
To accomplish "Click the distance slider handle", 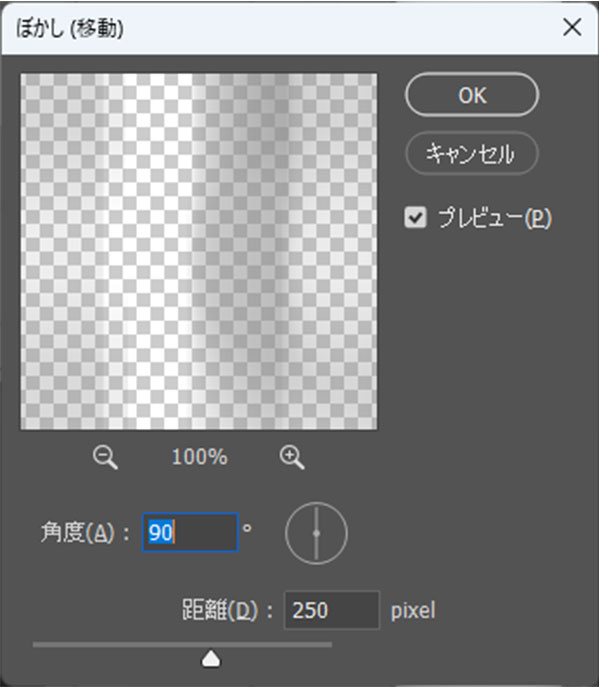I will (x=211, y=659).
